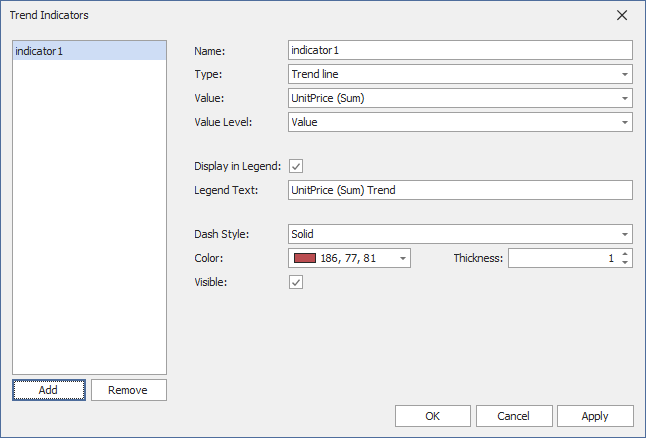Increase Thickness with the up arrow

point(625,254)
